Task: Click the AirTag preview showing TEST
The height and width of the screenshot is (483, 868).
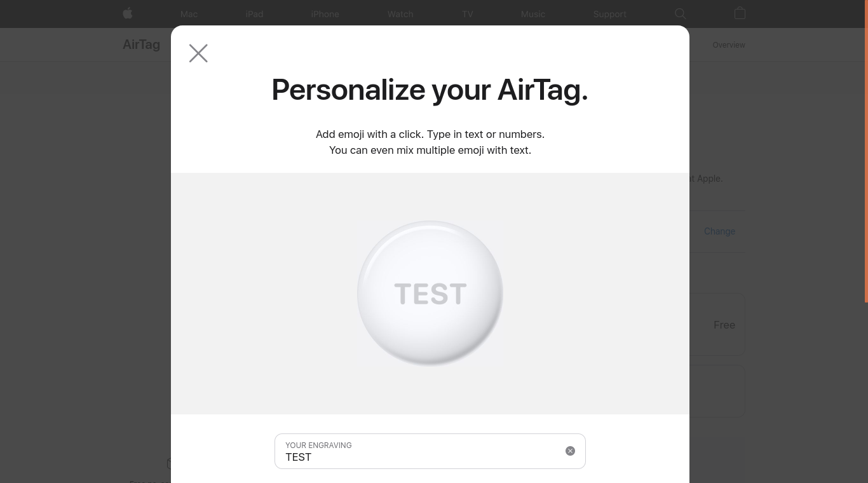Action: pyautogui.click(x=430, y=293)
